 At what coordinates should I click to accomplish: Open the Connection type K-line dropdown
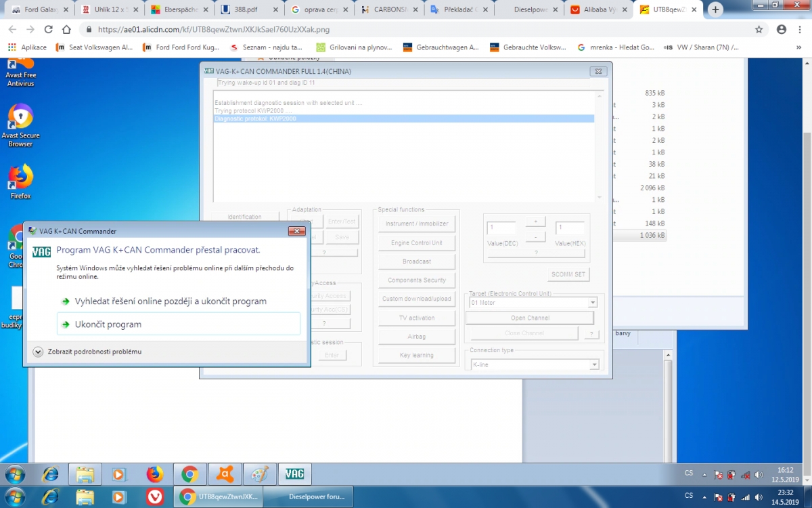(594, 365)
